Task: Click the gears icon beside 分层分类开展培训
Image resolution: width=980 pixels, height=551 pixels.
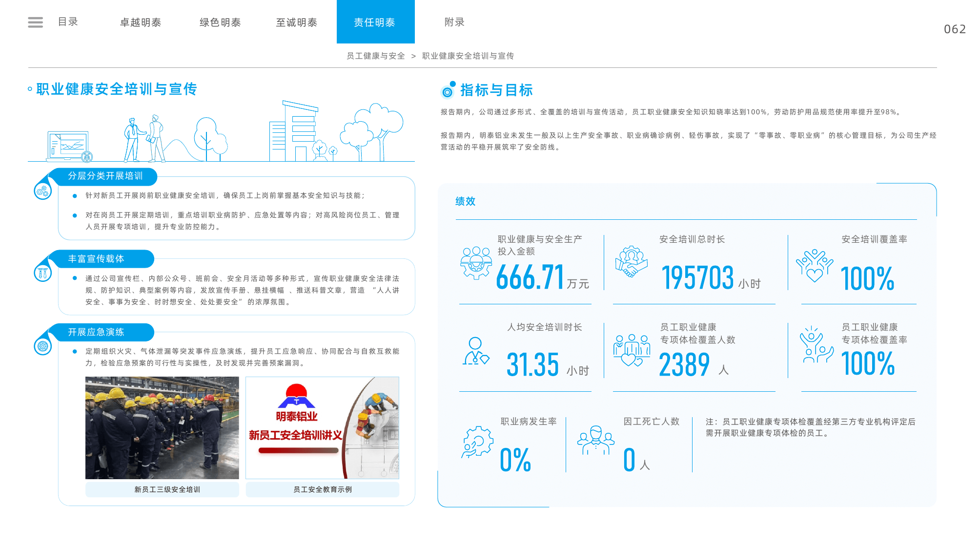Action: click(x=43, y=191)
